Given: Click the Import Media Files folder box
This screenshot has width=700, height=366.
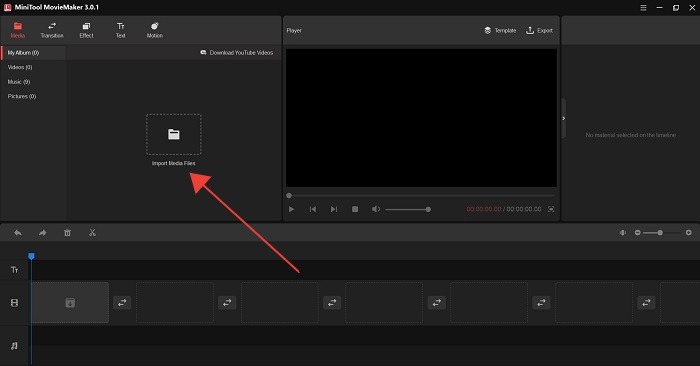Looking at the screenshot, I should pyautogui.click(x=174, y=134).
